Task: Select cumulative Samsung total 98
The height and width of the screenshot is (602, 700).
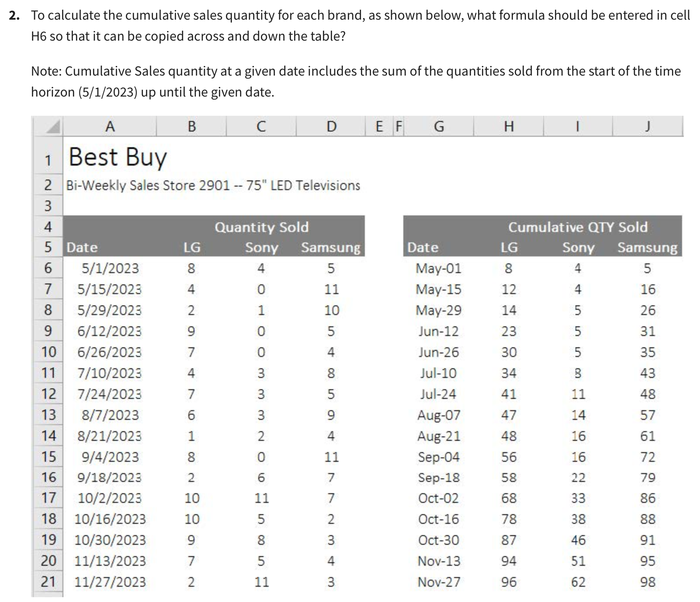Action: 648,582
